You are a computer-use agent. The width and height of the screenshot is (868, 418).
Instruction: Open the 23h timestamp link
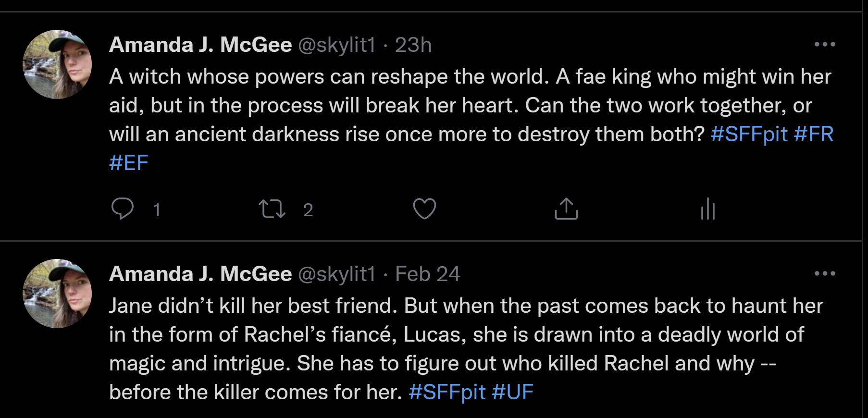[413, 45]
